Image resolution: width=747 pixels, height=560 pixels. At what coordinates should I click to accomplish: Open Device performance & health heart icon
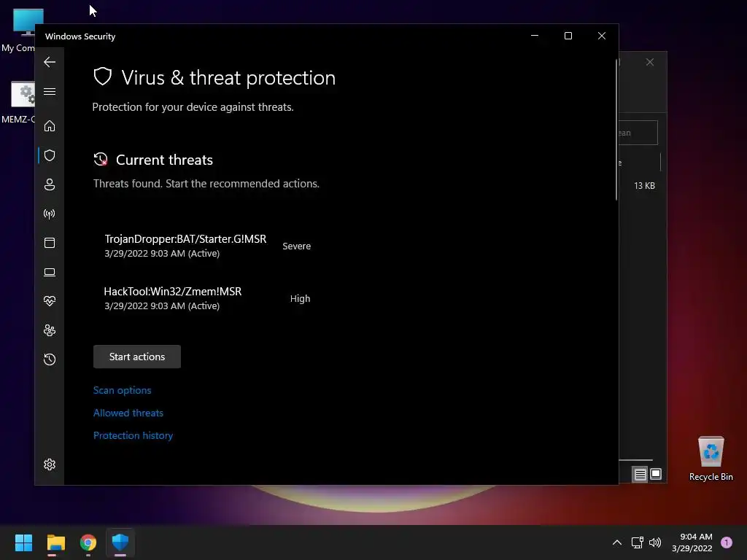(x=50, y=301)
